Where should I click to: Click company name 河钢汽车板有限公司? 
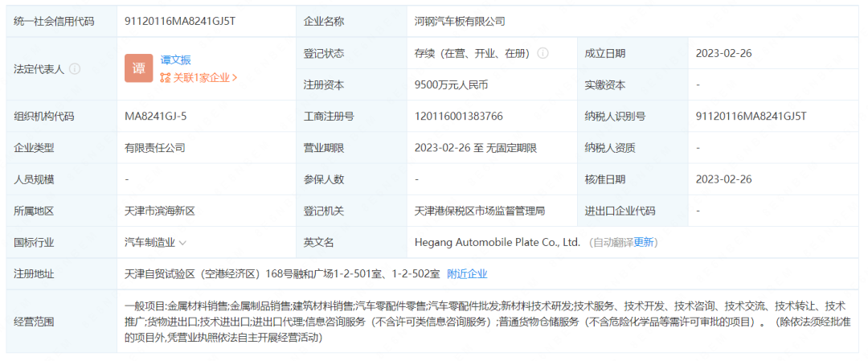[460, 22]
